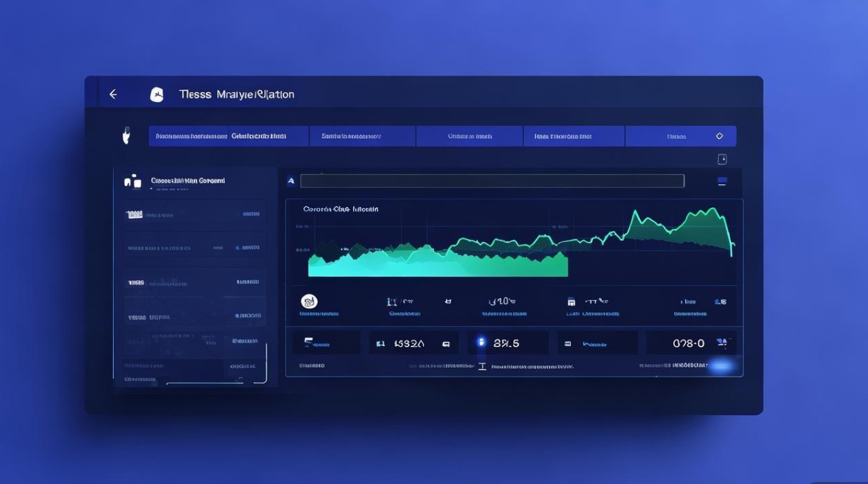Open the blue menu icon right of search field

722,181
